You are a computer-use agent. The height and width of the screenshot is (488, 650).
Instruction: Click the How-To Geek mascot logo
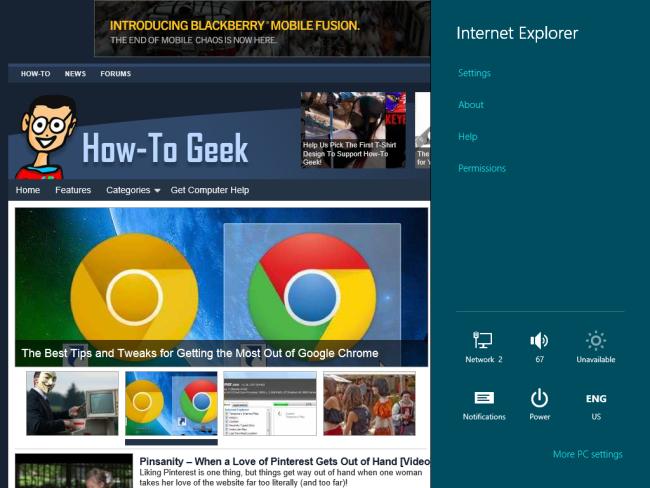[47, 137]
